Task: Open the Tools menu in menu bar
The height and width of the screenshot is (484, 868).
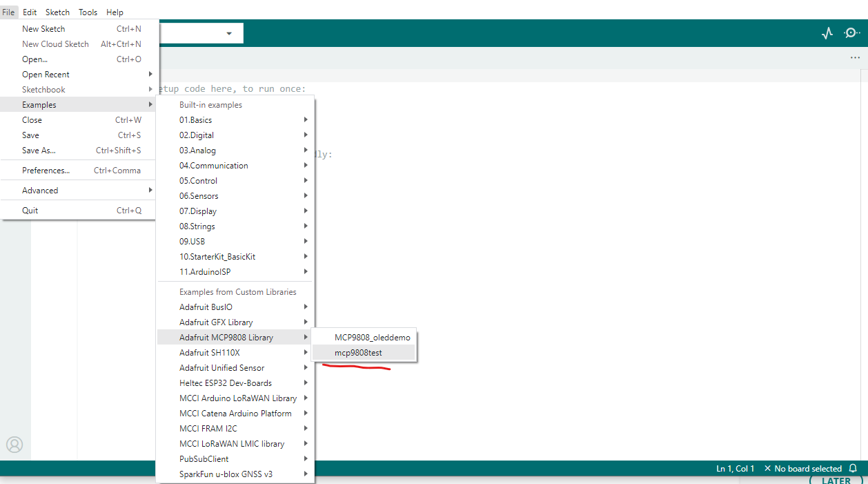Action: 88,12
